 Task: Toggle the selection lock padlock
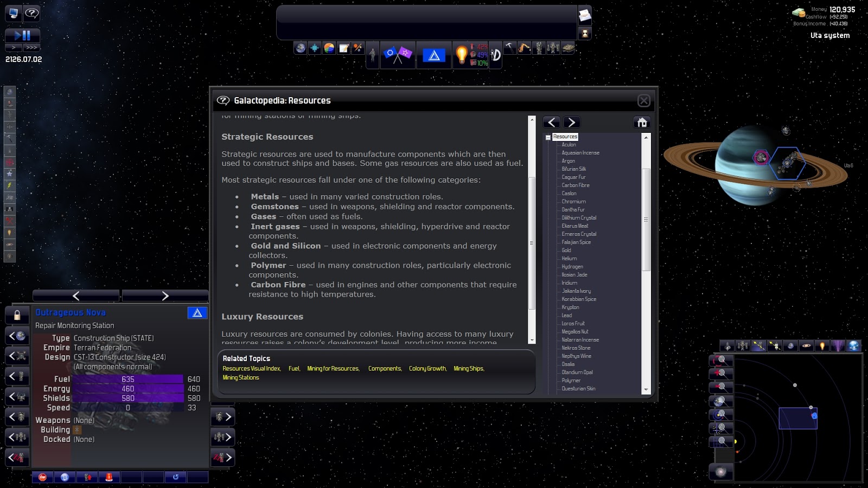tap(17, 315)
